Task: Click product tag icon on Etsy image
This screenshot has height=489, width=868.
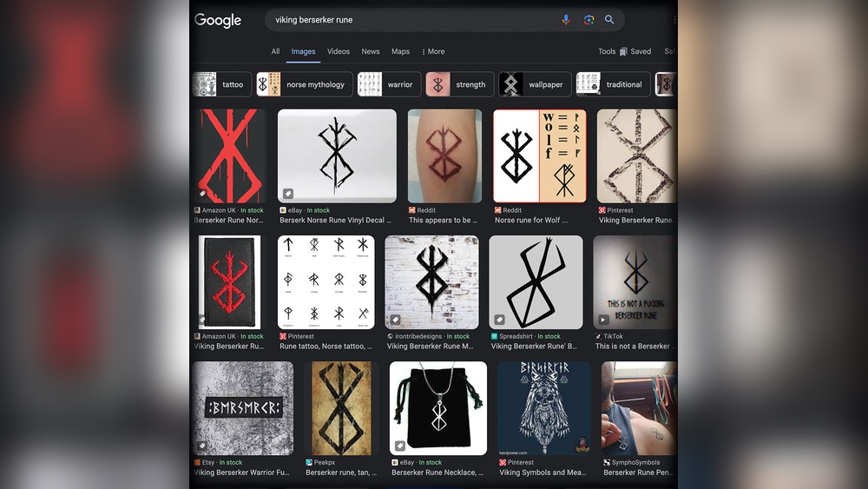Action: click(202, 446)
